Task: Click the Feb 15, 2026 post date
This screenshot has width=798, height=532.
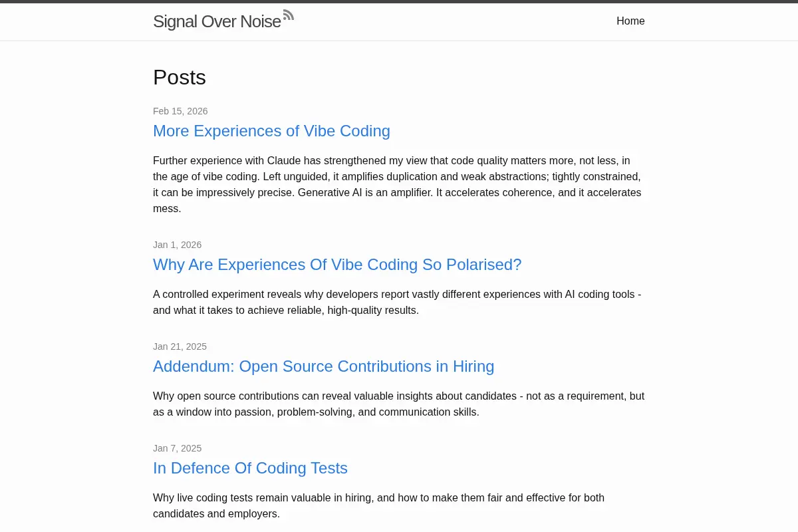Action: 180,111
